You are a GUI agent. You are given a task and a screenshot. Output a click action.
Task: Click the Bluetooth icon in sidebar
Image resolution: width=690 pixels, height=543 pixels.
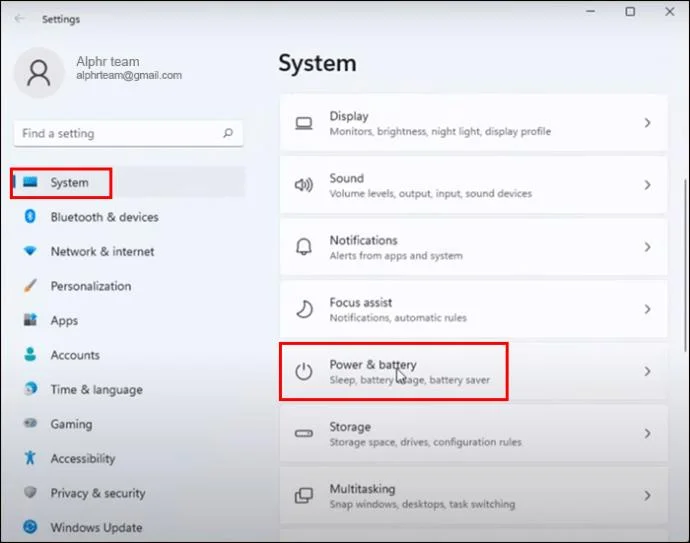30,216
